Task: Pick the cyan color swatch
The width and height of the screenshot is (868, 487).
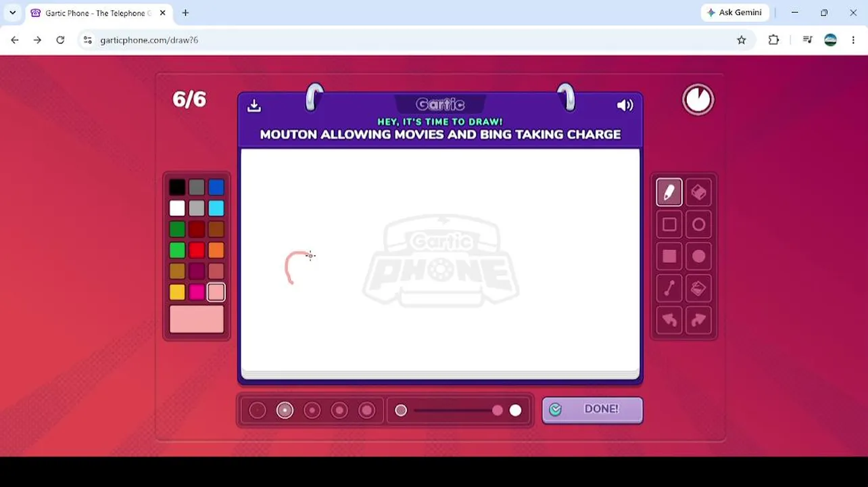Action: (x=216, y=208)
